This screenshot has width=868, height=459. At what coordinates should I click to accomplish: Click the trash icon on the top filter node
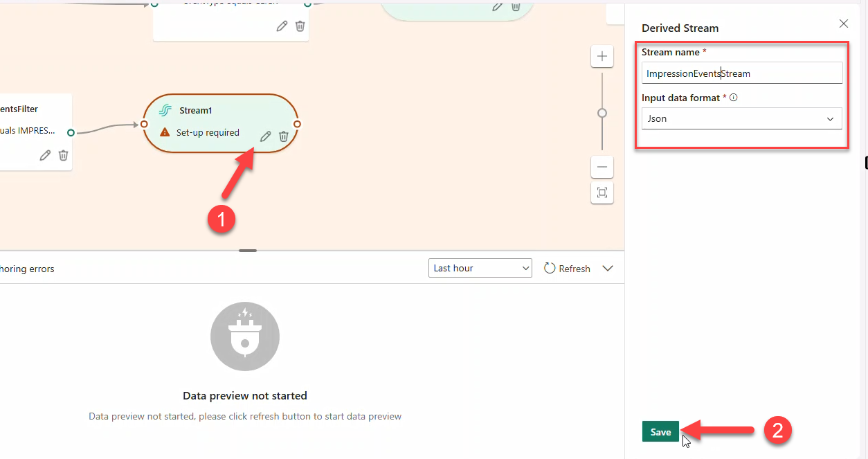pos(300,26)
